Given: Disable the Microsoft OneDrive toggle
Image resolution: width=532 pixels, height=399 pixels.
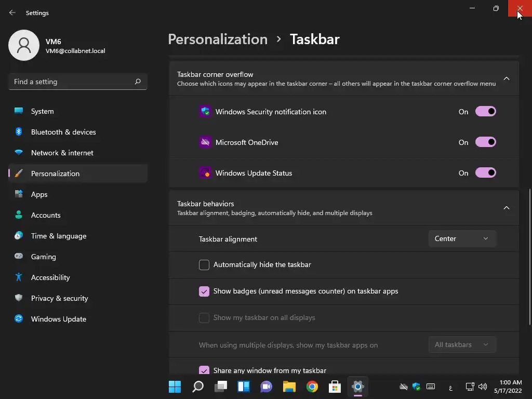Looking at the screenshot, I should tap(486, 142).
